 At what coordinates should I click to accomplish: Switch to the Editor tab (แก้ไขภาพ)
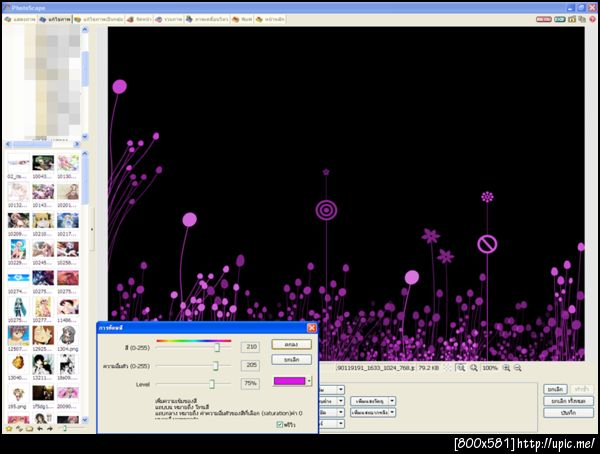55,19
